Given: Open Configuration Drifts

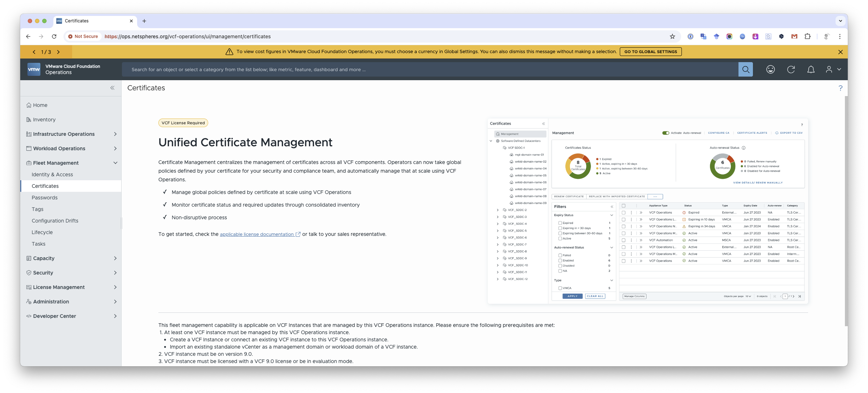Looking at the screenshot, I should point(71,221).
